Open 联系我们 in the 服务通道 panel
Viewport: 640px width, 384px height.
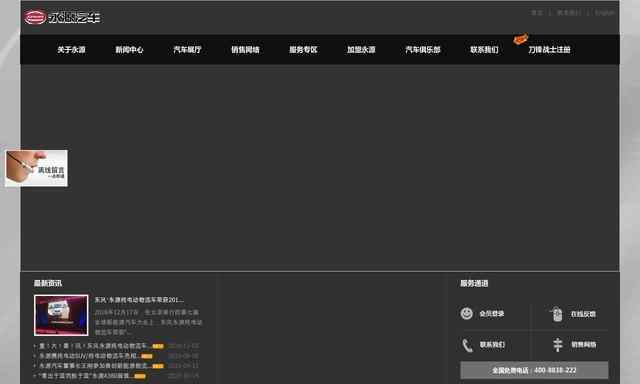point(492,345)
